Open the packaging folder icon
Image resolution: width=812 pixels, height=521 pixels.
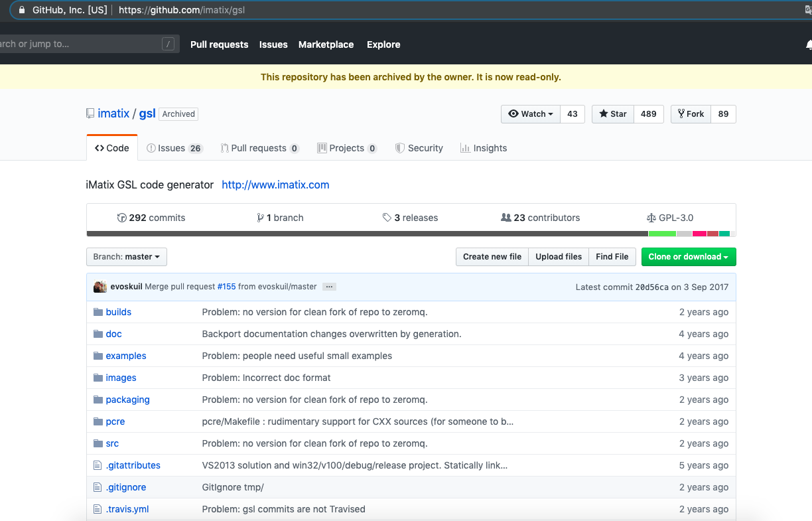[x=98, y=400]
